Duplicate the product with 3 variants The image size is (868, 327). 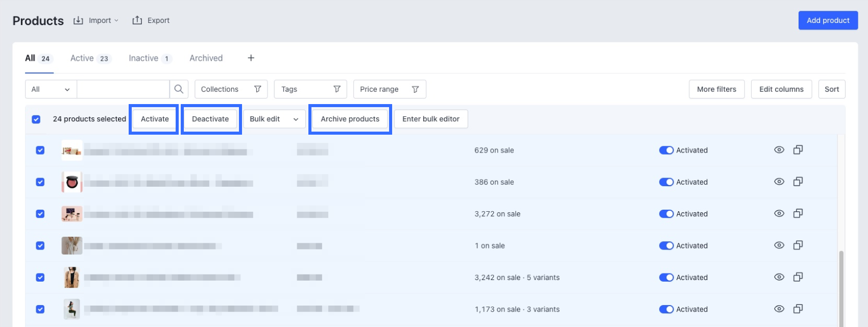pos(798,309)
